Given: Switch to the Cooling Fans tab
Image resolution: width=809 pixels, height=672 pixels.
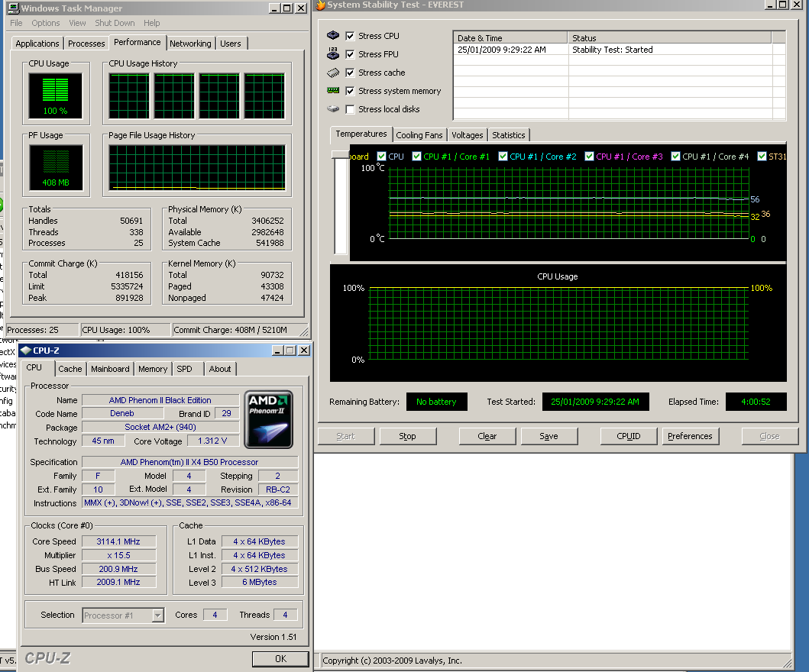Looking at the screenshot, I should (x=419, y=135).
